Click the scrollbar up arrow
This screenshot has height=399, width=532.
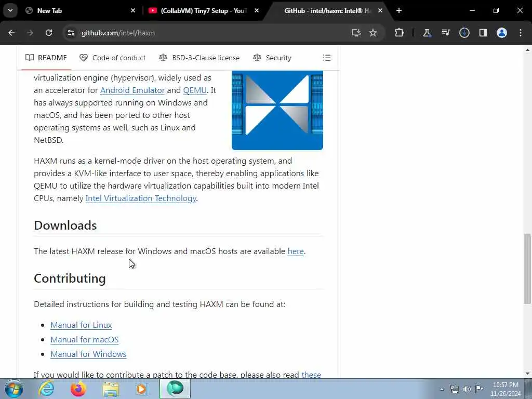[x=527, y=50]
